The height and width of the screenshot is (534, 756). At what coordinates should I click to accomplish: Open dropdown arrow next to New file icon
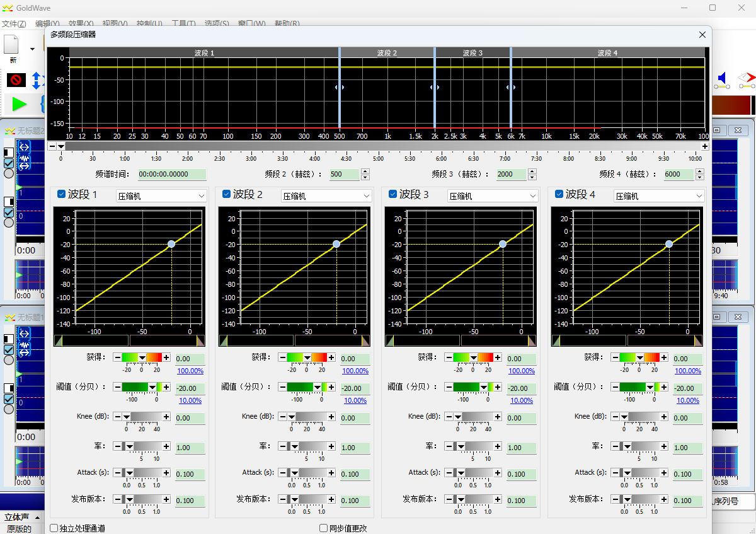[32, 49]
